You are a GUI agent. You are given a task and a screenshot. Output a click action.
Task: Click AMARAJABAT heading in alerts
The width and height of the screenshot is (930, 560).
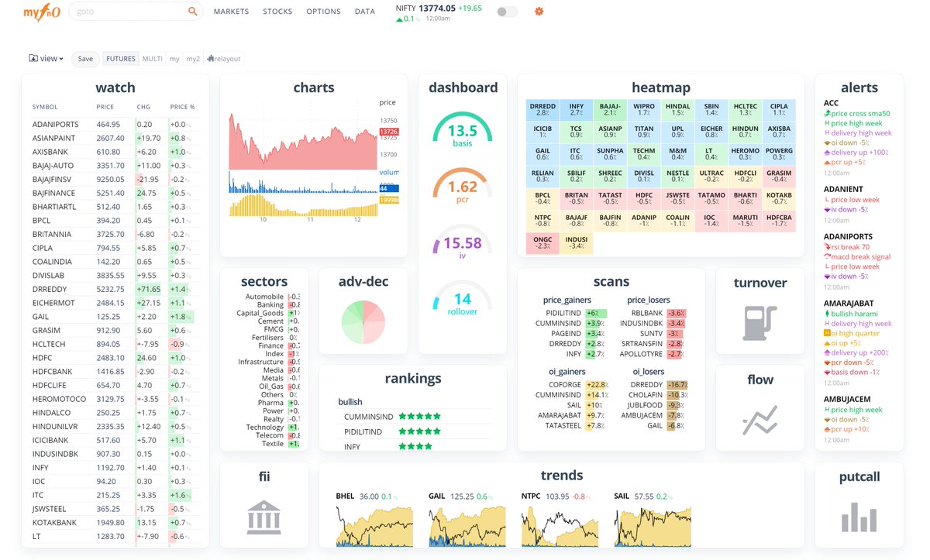pyautogui.click(x=846, y=304)
